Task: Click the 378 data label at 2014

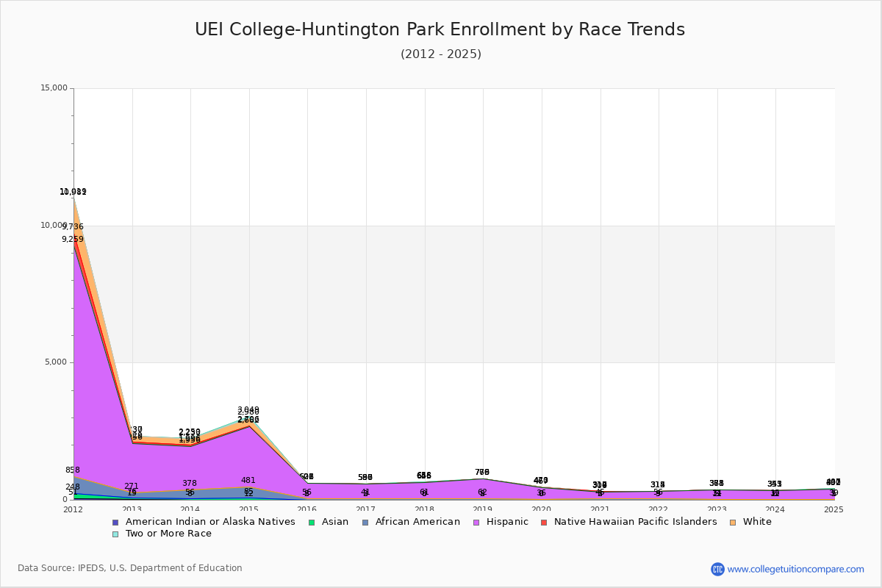Action: [190, 484]
